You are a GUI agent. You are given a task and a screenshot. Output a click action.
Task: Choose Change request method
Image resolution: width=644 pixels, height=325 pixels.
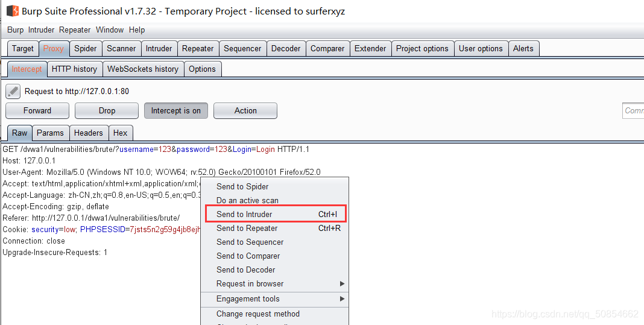pos(274,314)
